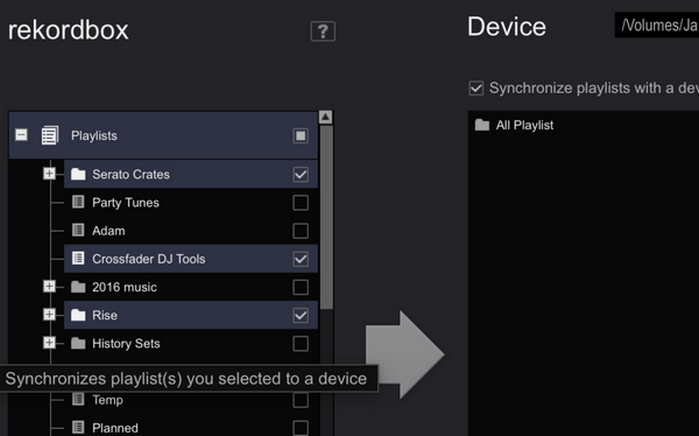
Task: Click the Planned playlist icon
Action: [78, 428]
